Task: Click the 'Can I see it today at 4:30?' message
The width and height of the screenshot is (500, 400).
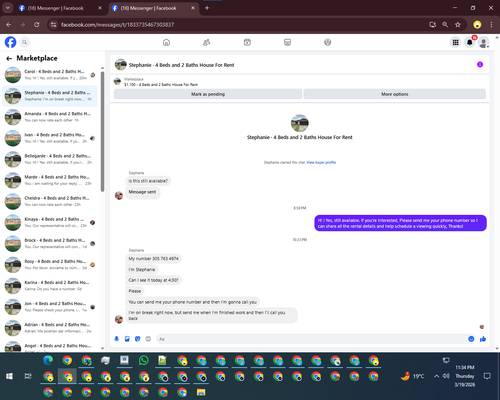Action: [153, 280]
